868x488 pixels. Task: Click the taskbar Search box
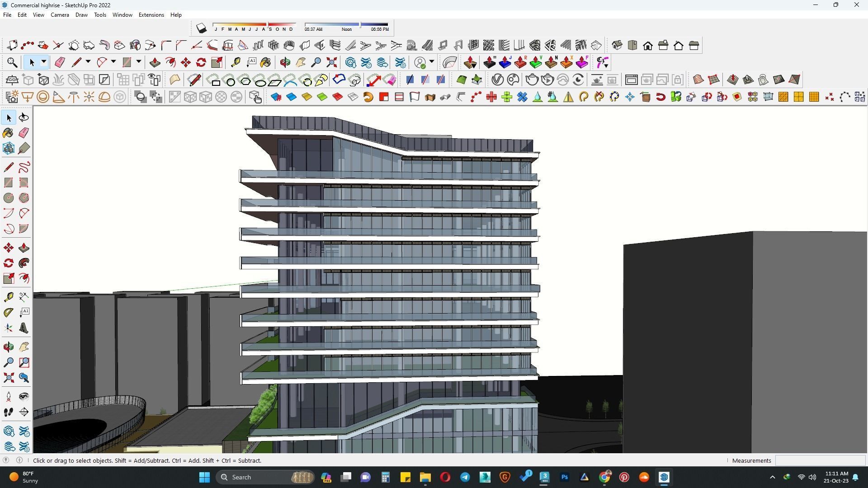[x=266, y=477]
